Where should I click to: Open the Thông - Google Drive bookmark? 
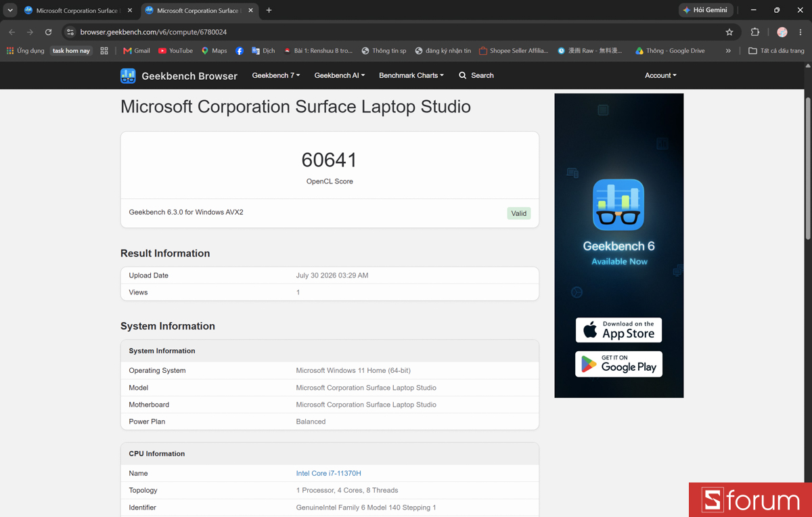pyautogui.click(x=670, y=51)
